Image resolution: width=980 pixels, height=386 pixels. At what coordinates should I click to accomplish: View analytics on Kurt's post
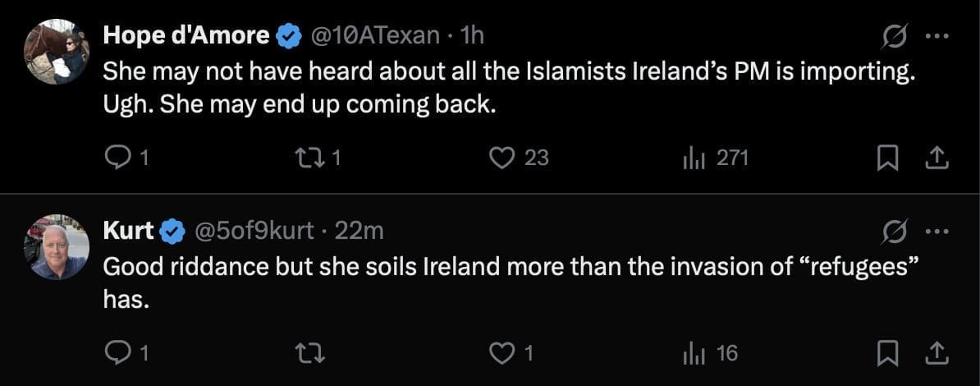[694, 353]
